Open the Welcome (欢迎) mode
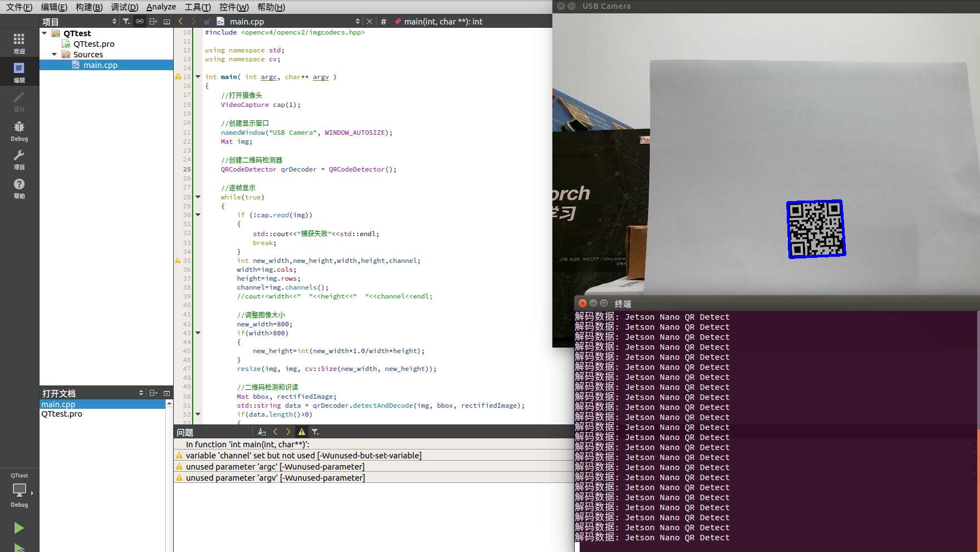This screenshot has width=980, height=552. (x=19, y=43)
